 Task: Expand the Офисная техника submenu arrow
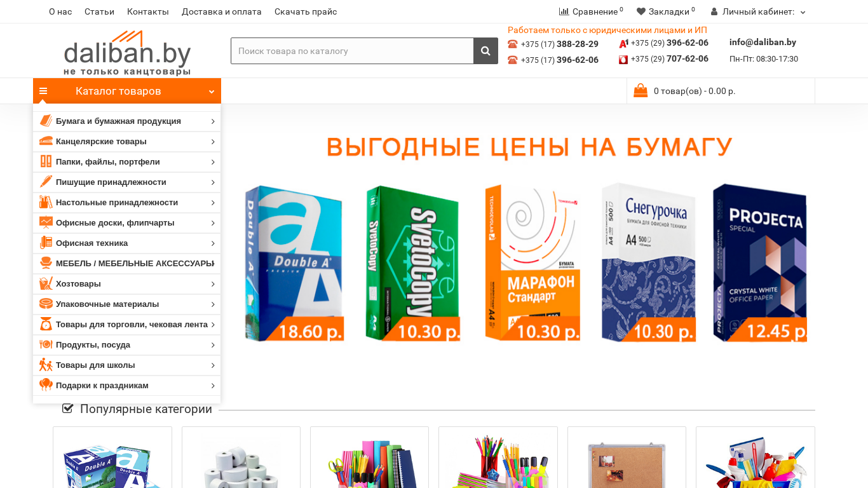coord(213,243)
